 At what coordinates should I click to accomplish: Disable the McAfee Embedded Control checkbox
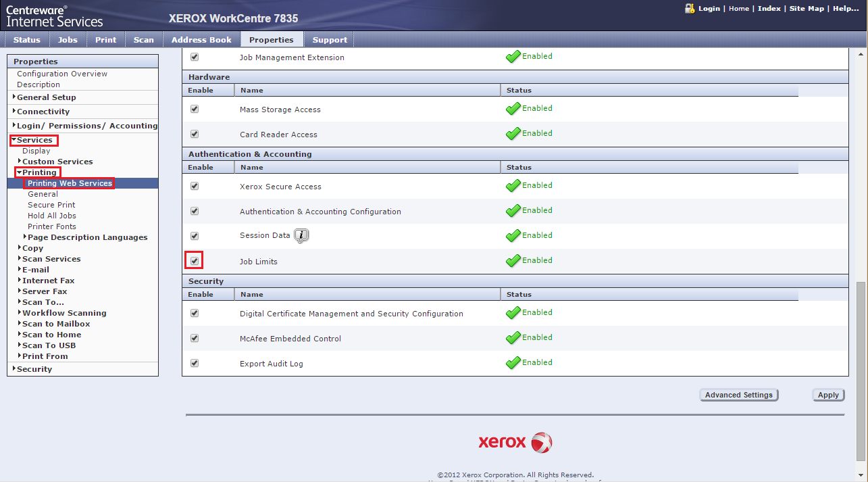[x=195, y=338]
